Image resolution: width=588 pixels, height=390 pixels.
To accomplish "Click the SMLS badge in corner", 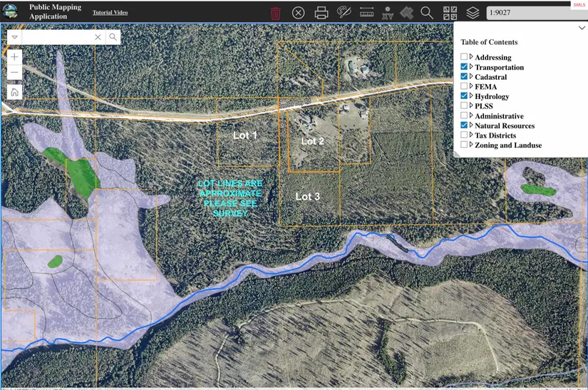I will tap(579, 5).
